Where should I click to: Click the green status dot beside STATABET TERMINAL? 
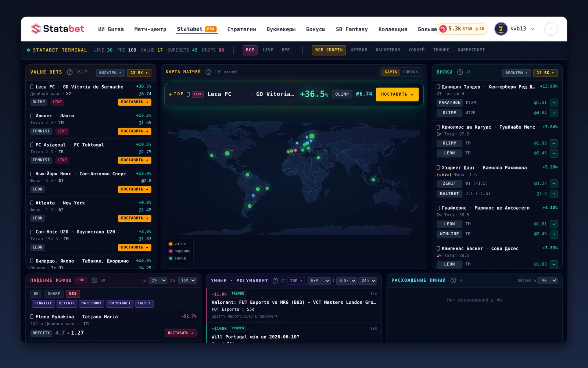coord(28,50)
